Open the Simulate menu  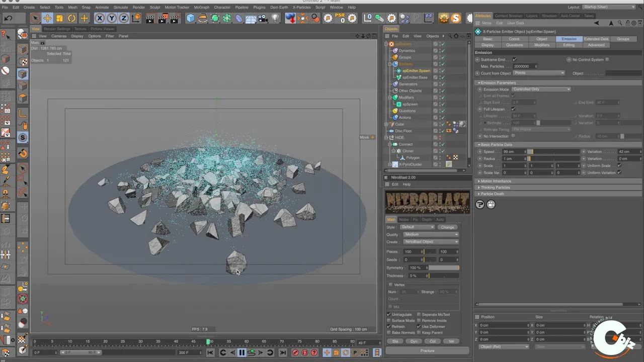[x=121, y=7]
